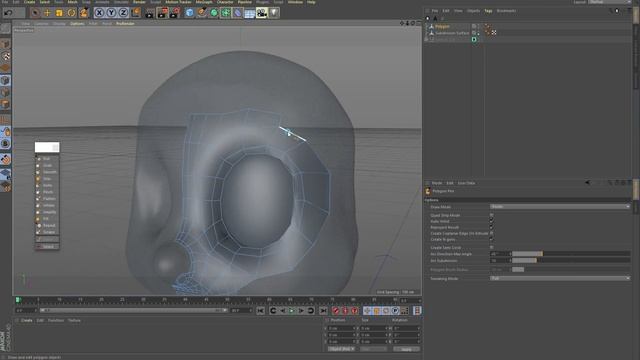Screen dimensions: 640x360
Task: Click the Record Active Objects red button
Action: point(336,311)
